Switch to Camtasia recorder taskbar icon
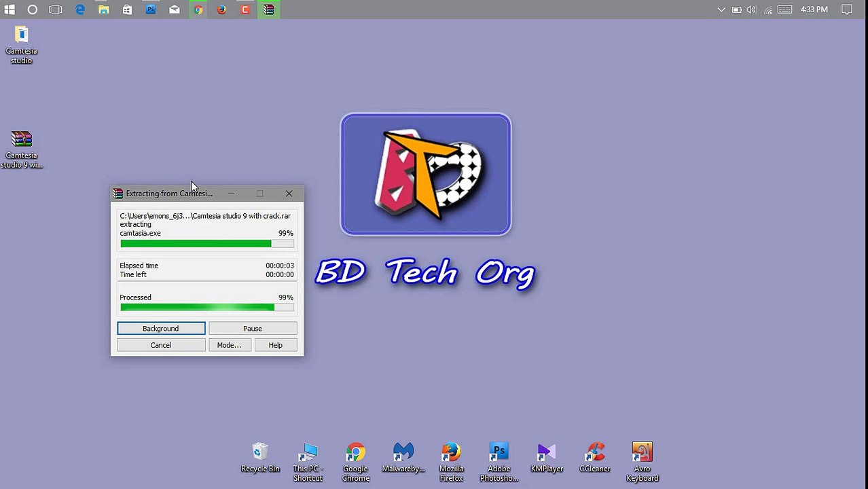Screen dimensions: 868x489 [x=245, y=10]
